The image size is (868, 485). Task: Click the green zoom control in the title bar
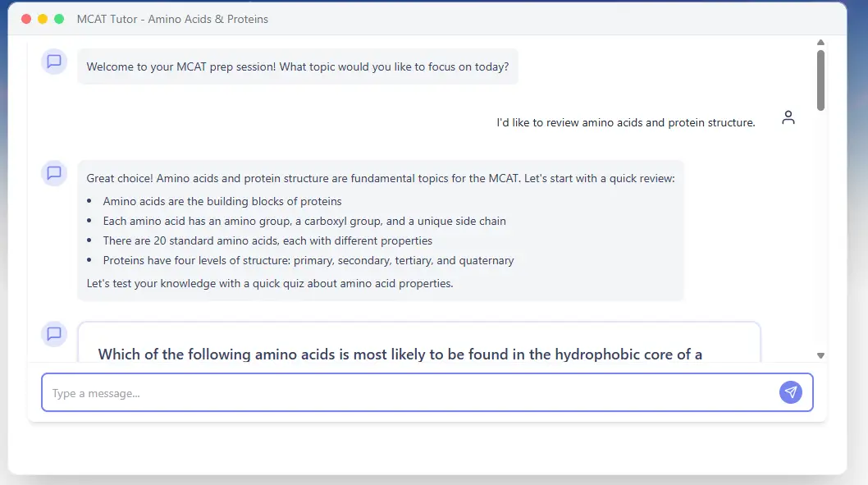pyautogui.click(x=58, y=18)
